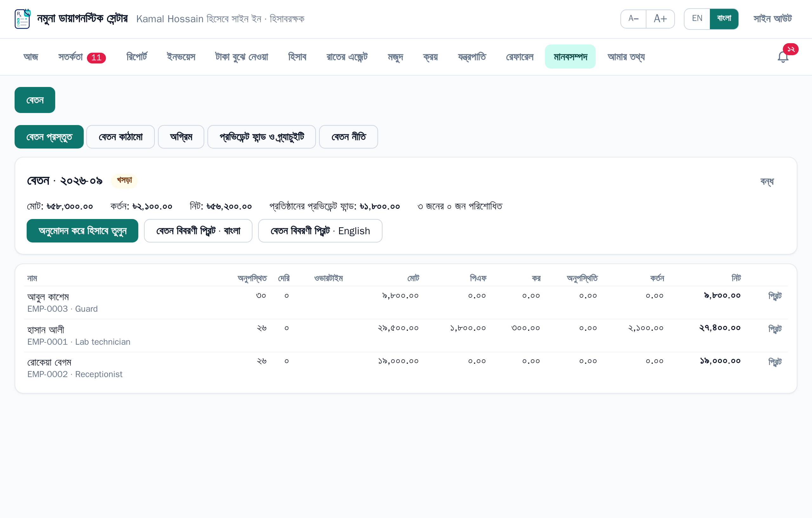Increase font size with A+ button
Image resolution: width=812 pixels, height=518 pixels.
click(x=660, y=19)
